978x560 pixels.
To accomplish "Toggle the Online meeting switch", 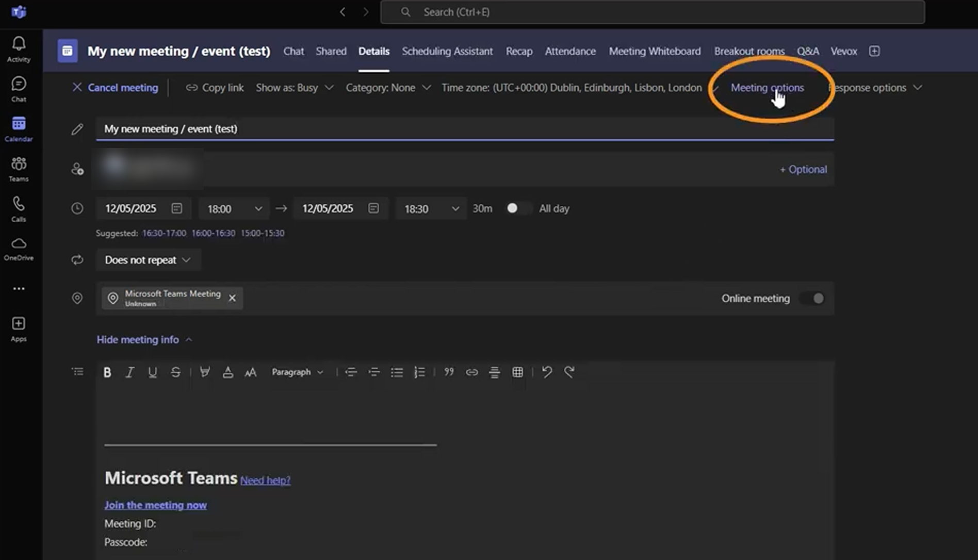I will click(812, 299).
